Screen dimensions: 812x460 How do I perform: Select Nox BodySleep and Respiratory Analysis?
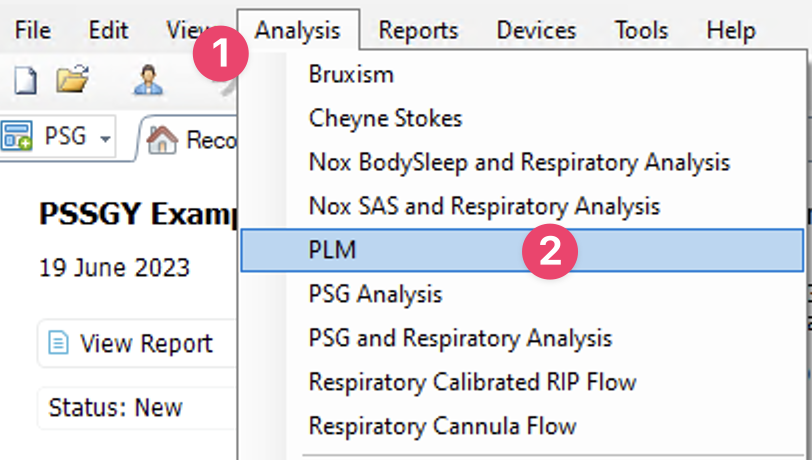click(519, 162)
